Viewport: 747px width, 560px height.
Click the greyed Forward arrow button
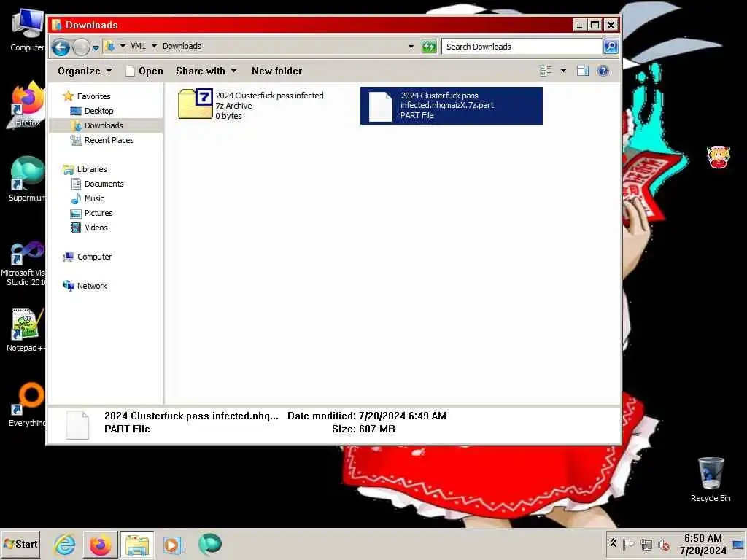point(81,47)
